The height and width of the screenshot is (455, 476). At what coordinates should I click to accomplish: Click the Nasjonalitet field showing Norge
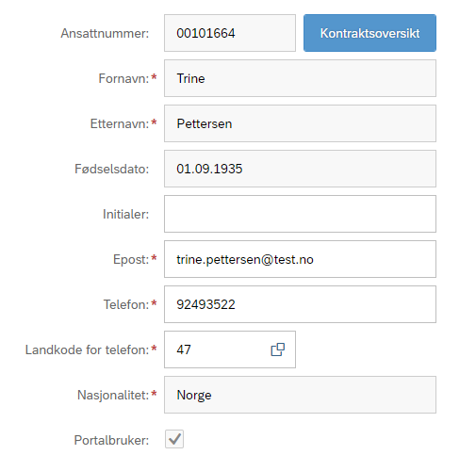point(300,395)
